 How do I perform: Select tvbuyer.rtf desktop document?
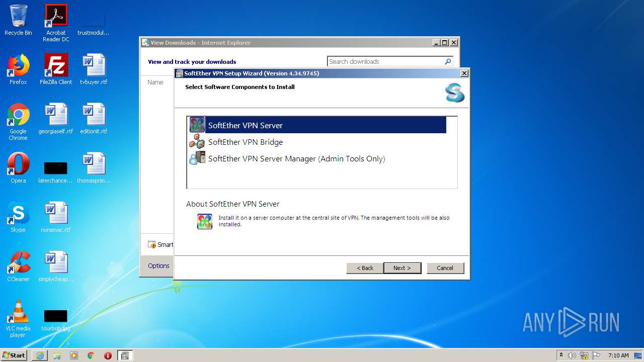(x=94, y=69)
